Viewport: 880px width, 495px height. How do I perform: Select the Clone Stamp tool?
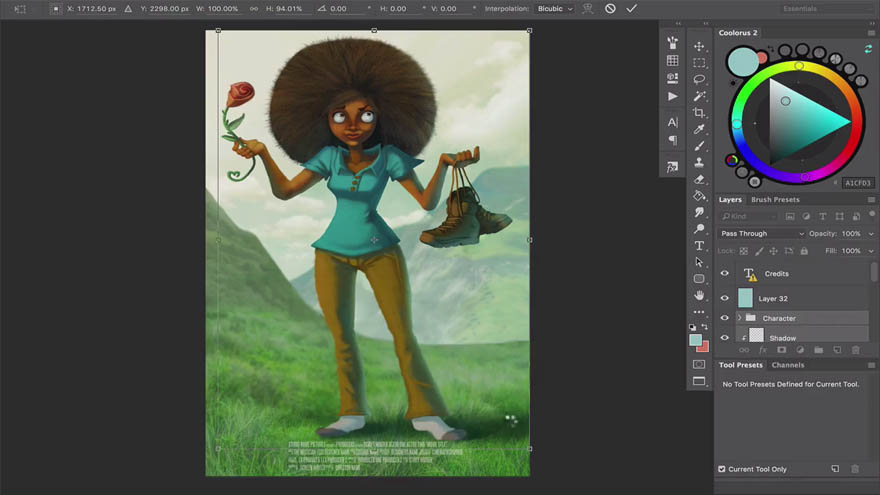click(699, 162)
